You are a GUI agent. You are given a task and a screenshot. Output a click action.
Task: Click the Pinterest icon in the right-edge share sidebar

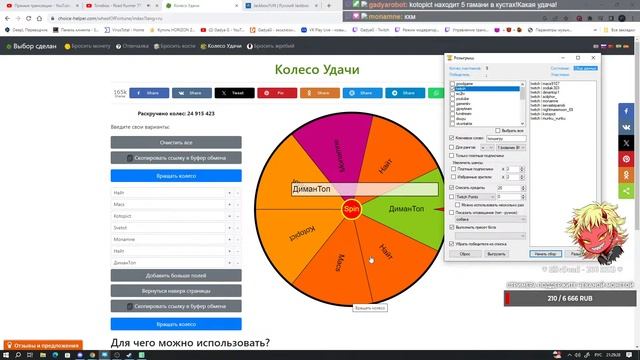(x=626, y=159)
